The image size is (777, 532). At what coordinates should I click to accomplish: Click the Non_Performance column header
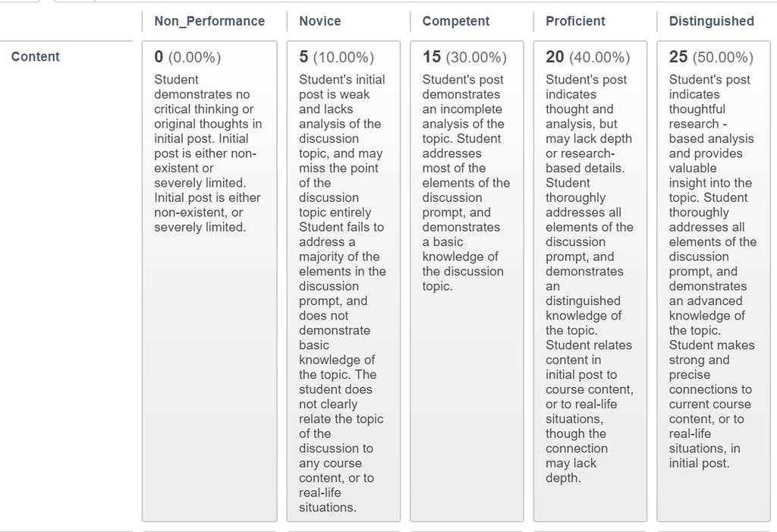[209, 21]
